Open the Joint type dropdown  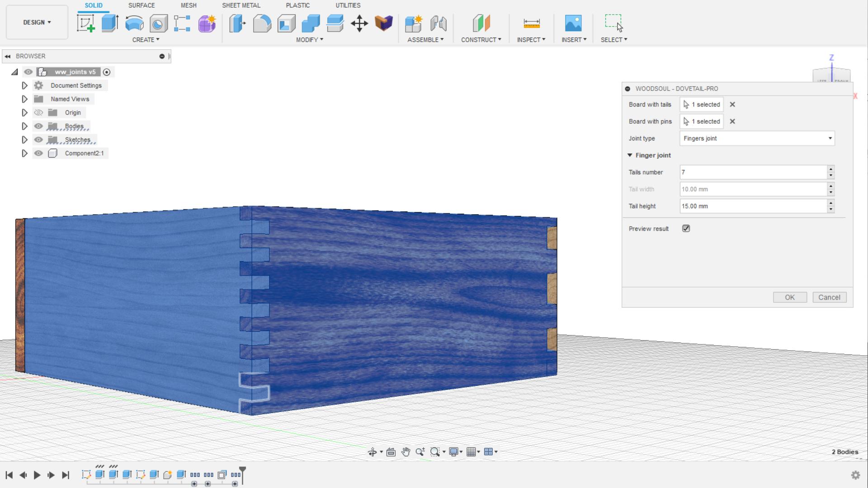[757, 138]
